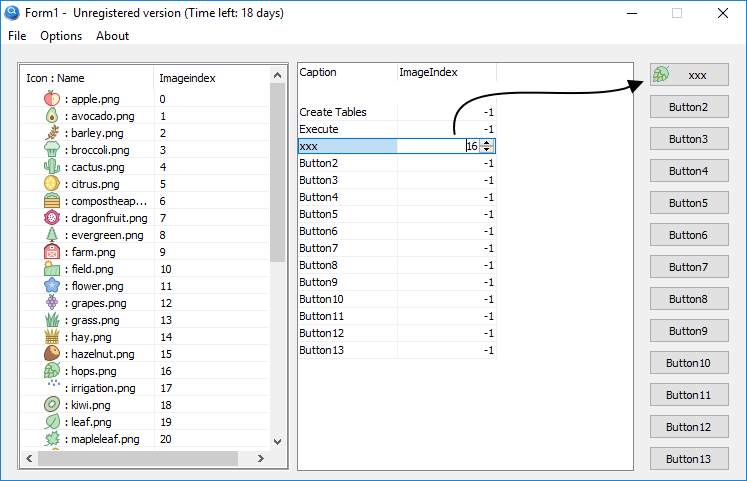Choose the grass icon

52,320
